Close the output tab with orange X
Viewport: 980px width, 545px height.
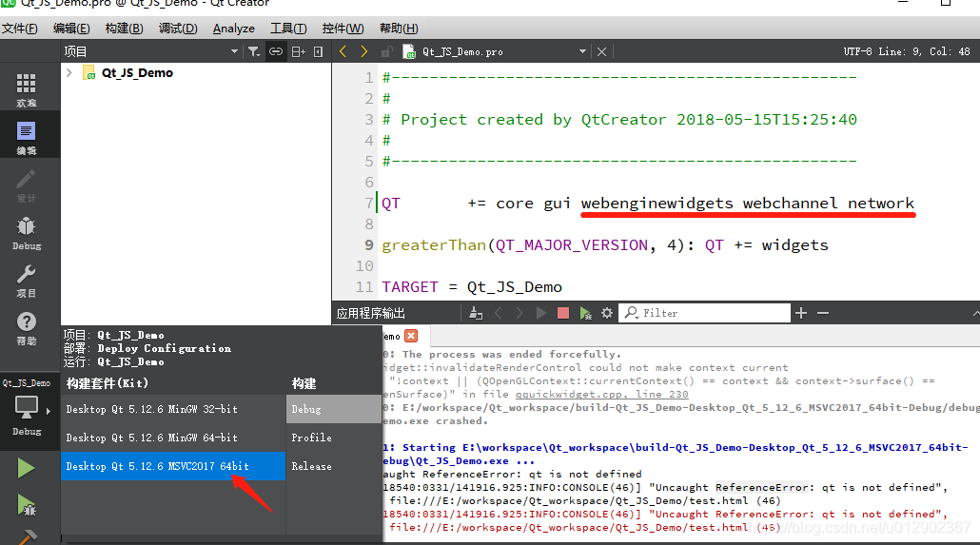click(411, 336)
